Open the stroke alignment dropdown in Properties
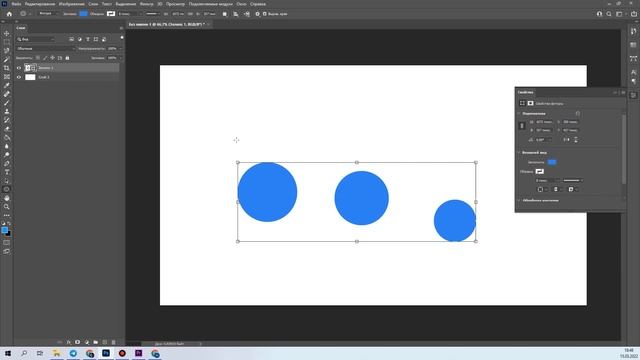 click(542, 189)
